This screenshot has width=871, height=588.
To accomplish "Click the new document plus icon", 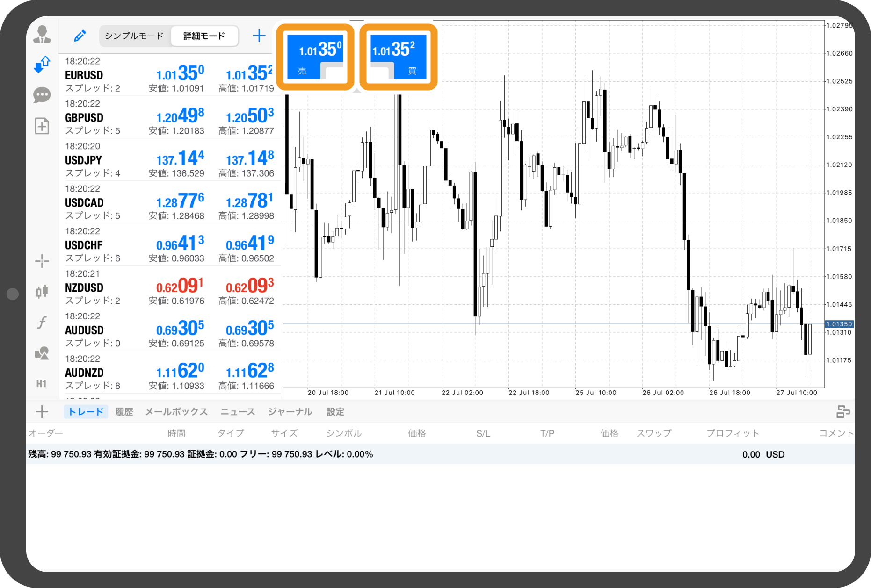I will point(42,126).
